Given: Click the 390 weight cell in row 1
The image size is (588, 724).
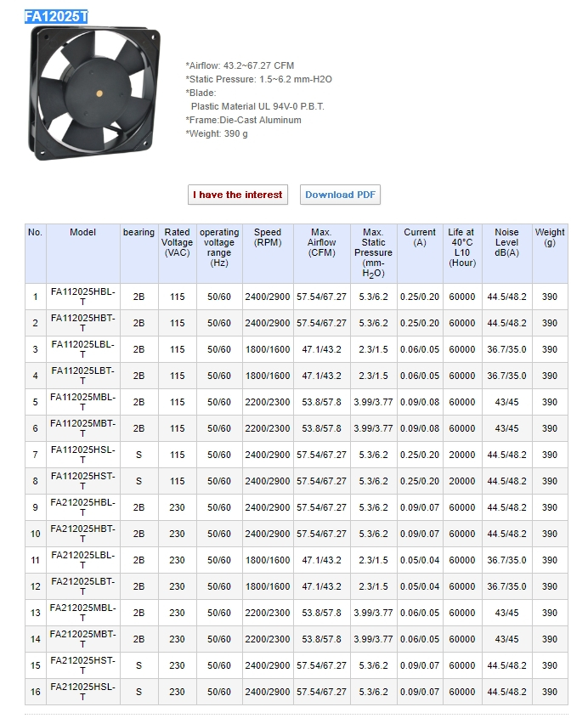Looking at the screenshot, I should coord(550,297).
